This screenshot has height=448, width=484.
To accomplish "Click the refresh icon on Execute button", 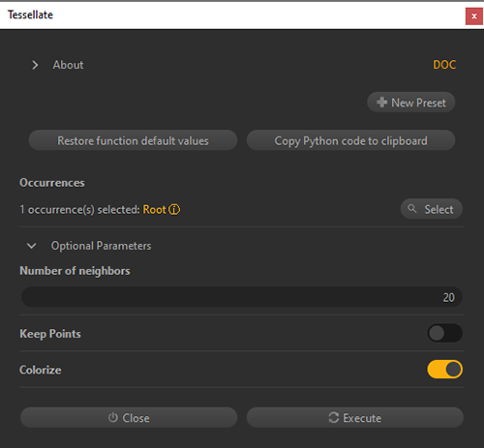I will click(x=334, y=417).
